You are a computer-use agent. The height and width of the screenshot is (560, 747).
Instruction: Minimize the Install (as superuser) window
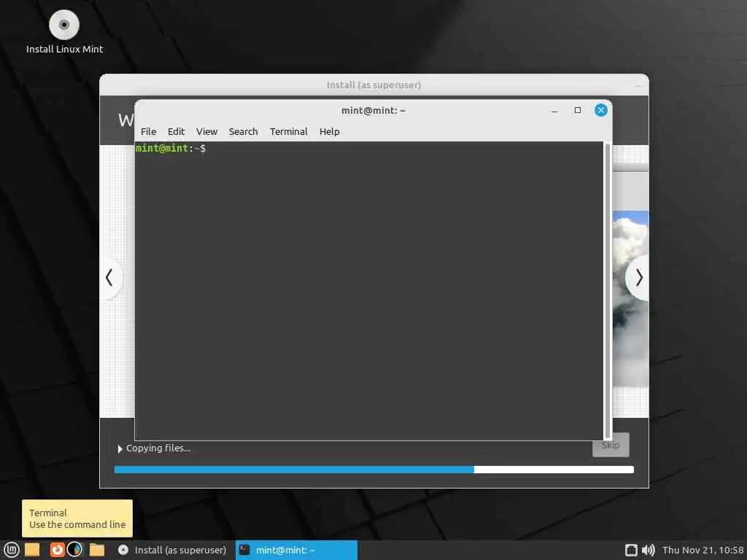click(x=638, y=86)
